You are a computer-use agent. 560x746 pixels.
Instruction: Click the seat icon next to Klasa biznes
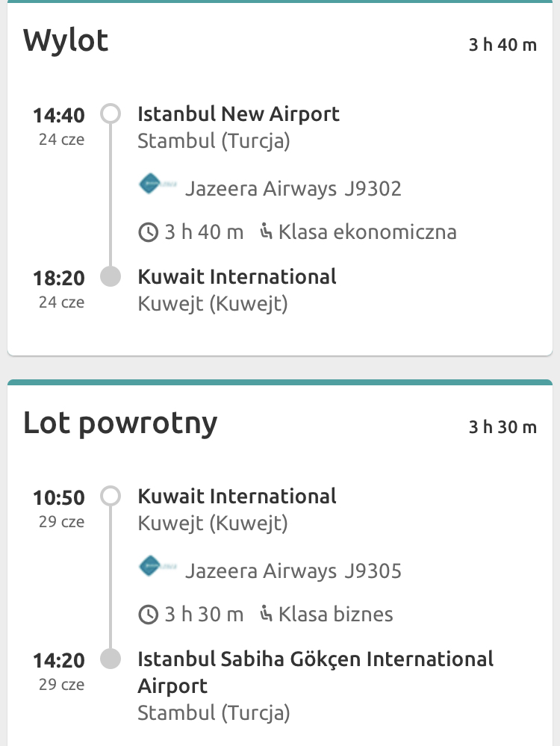[266, 614]
